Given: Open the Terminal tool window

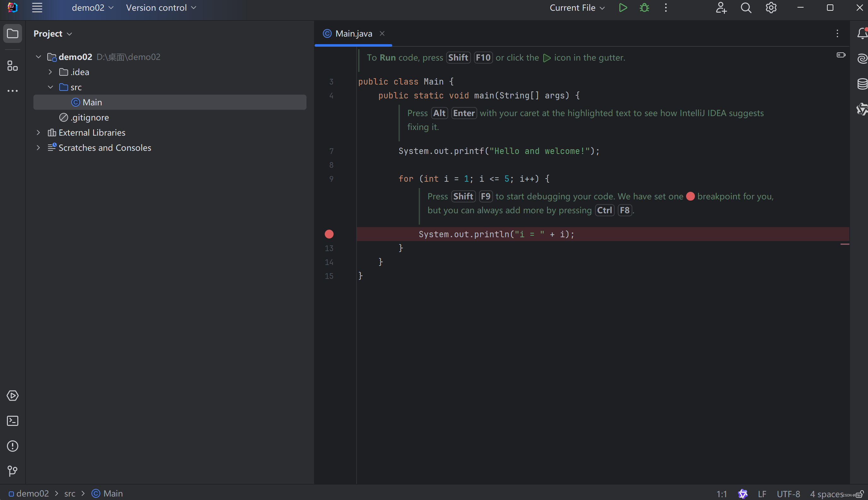Looking at the screenshot, I should click(x=12, y=421).
